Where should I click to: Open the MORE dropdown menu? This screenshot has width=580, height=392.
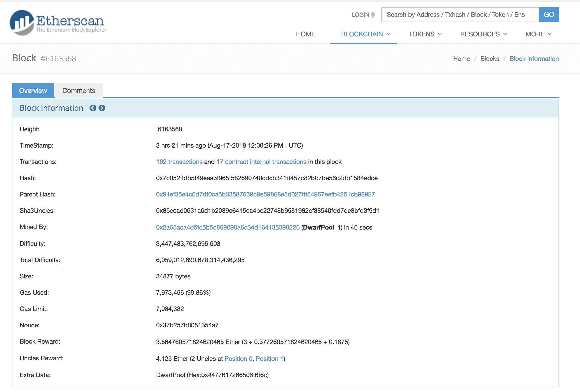tap(538, 34)
